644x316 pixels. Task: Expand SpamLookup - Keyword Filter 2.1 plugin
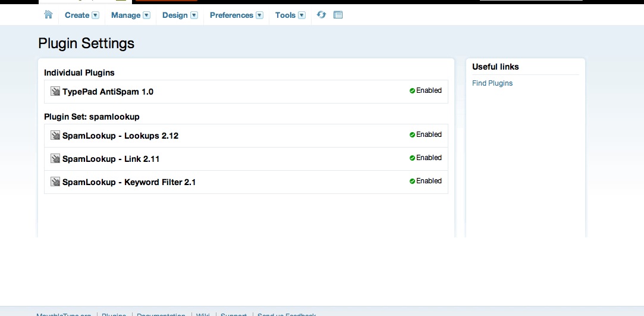pos(129,182)
